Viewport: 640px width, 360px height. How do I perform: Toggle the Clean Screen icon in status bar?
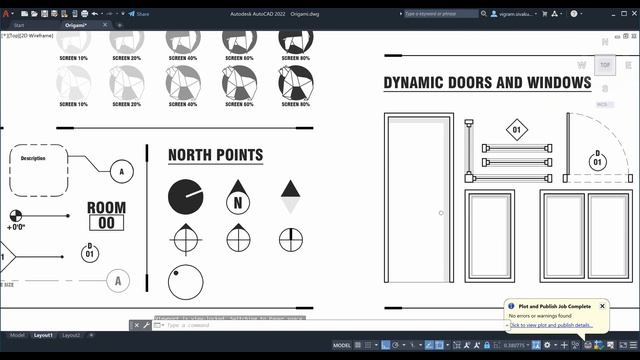(x=623, y=345)
